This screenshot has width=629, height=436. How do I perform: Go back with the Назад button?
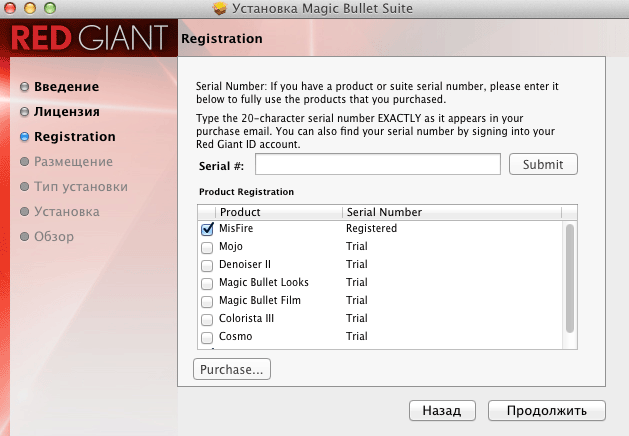440,410
